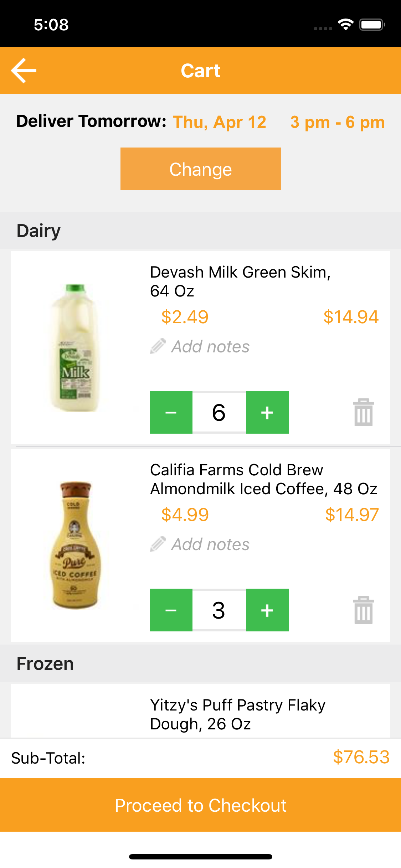
Task: Remove Califia Farms coffee using trash icon
Action: 363,610
